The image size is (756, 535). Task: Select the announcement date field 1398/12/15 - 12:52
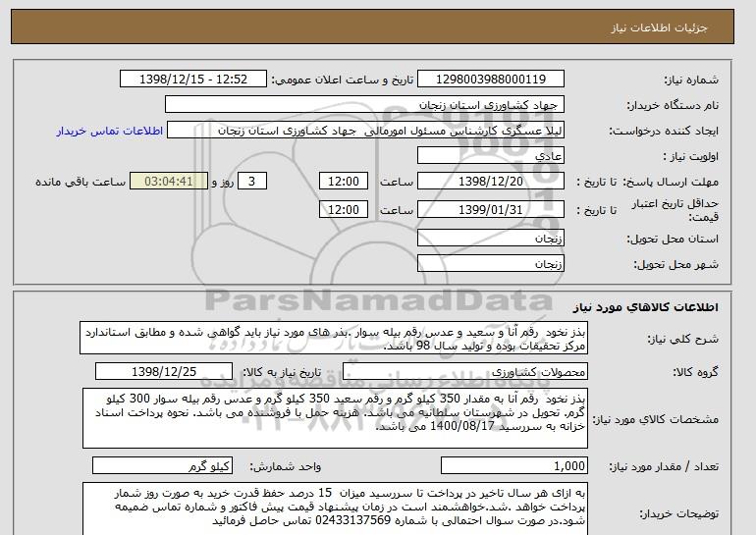(192, 80)
